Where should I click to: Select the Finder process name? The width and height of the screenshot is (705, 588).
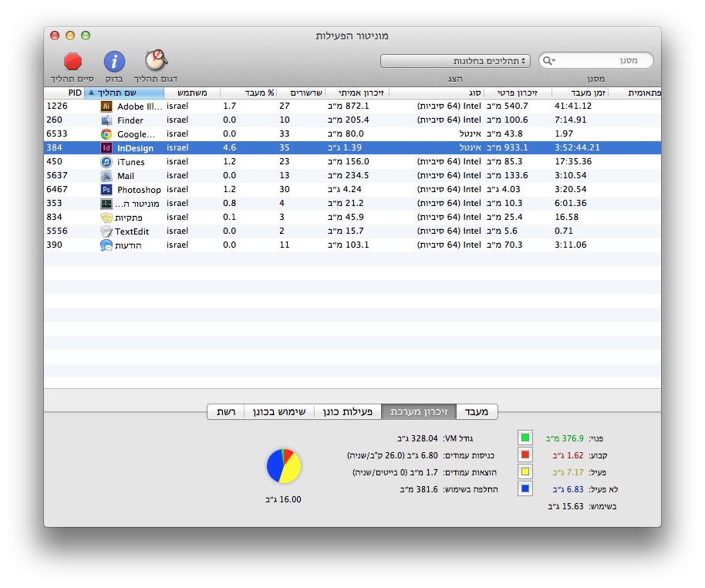click(130, 120)
